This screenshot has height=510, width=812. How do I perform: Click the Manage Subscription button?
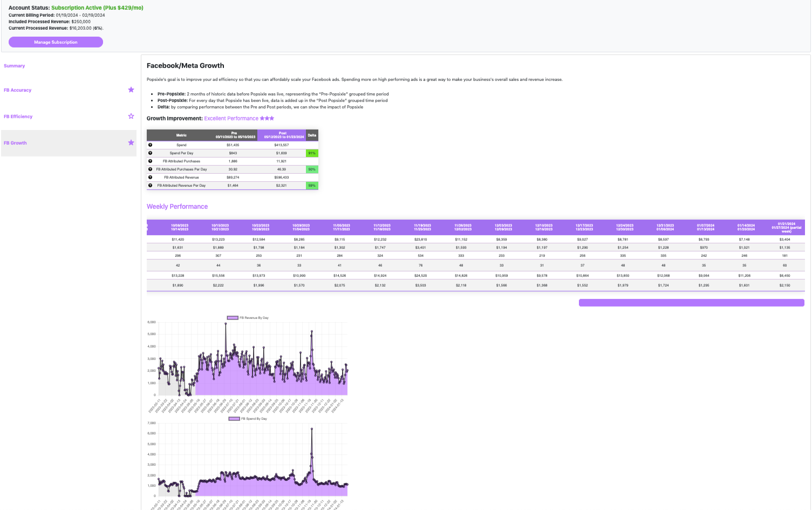[56, 42]
